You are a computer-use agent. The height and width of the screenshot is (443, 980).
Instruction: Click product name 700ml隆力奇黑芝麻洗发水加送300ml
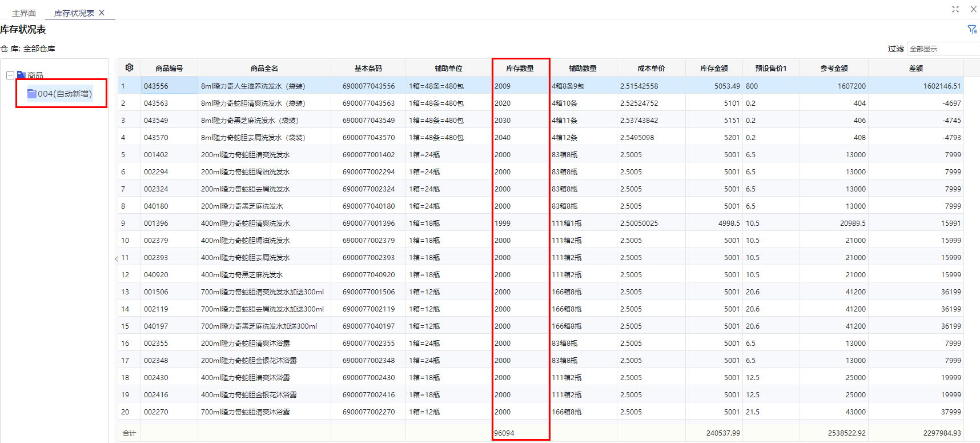pos(259,326)
